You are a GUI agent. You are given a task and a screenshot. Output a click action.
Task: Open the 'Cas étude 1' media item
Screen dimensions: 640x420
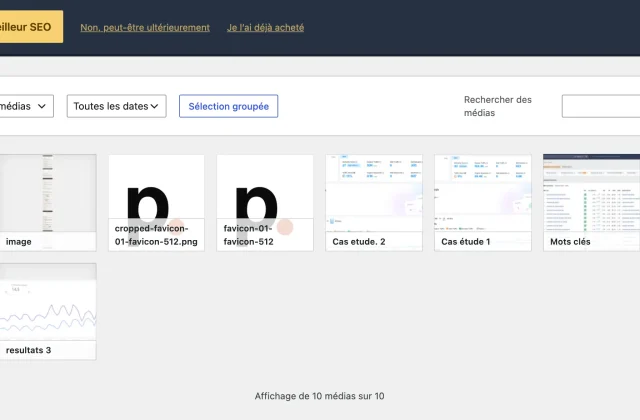[483, 202]
